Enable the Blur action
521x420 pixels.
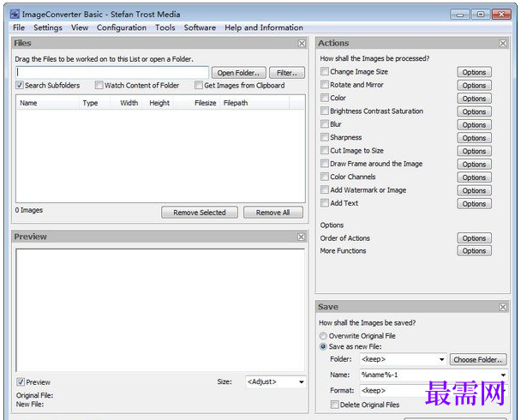pos(325,124)
